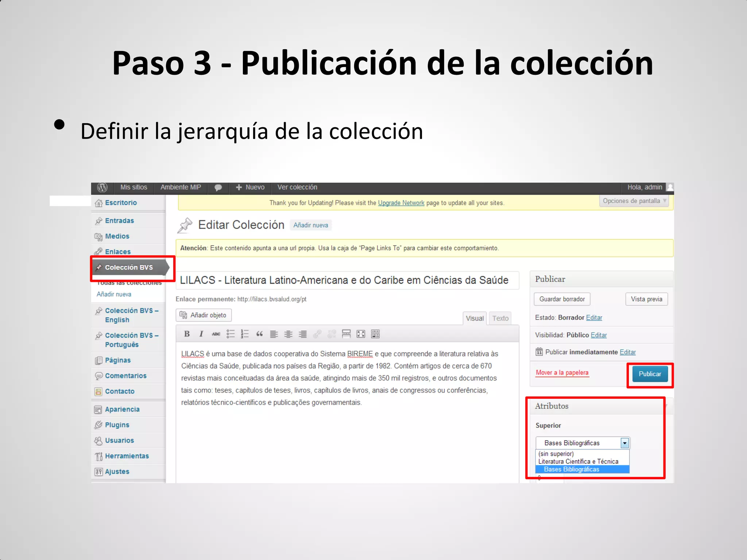Image resolution: width=747 pixels, height=560 pixels.
Task: Click Añadir nueva under Colección BVS submenu
Action: (114, 294)
